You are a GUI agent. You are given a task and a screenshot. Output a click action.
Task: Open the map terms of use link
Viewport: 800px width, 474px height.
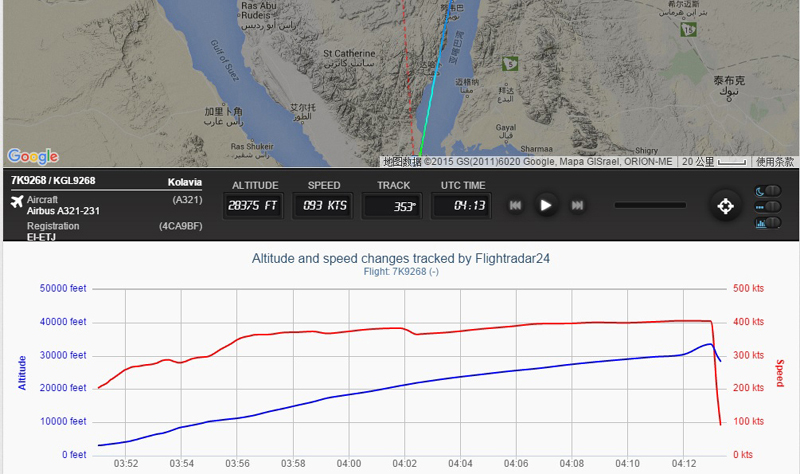tap(774, 161)
